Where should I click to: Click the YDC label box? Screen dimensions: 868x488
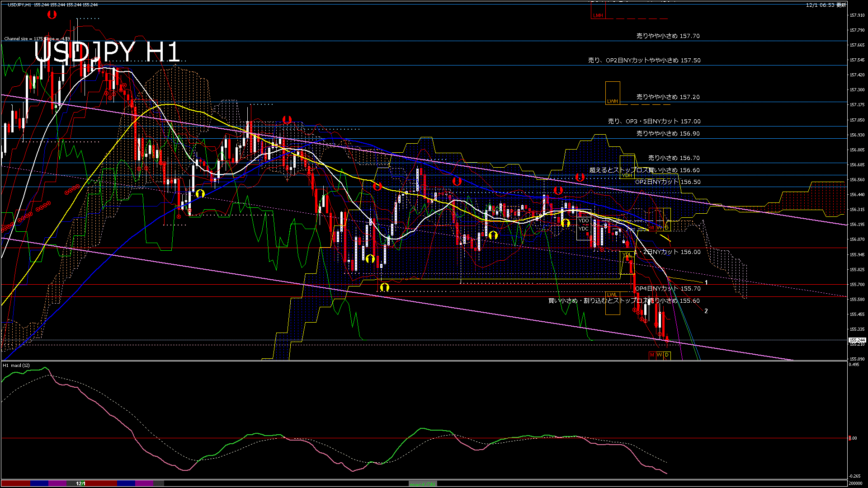584,229
